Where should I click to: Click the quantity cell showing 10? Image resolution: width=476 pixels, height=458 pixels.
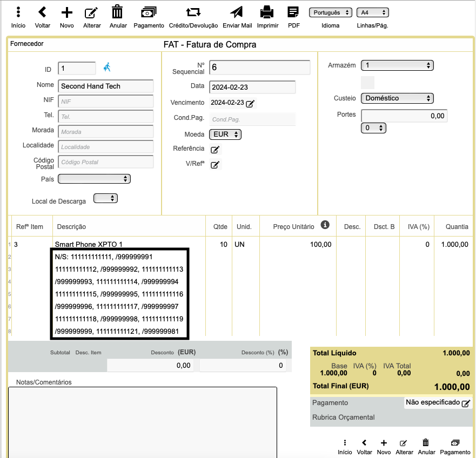click(224, 244)
